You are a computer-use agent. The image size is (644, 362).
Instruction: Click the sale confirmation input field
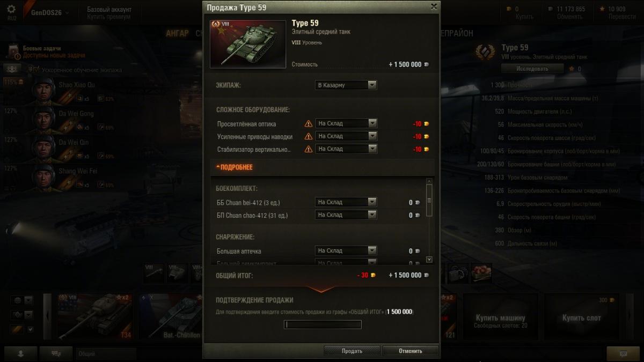pyautogui.click(x=323, y=324)
